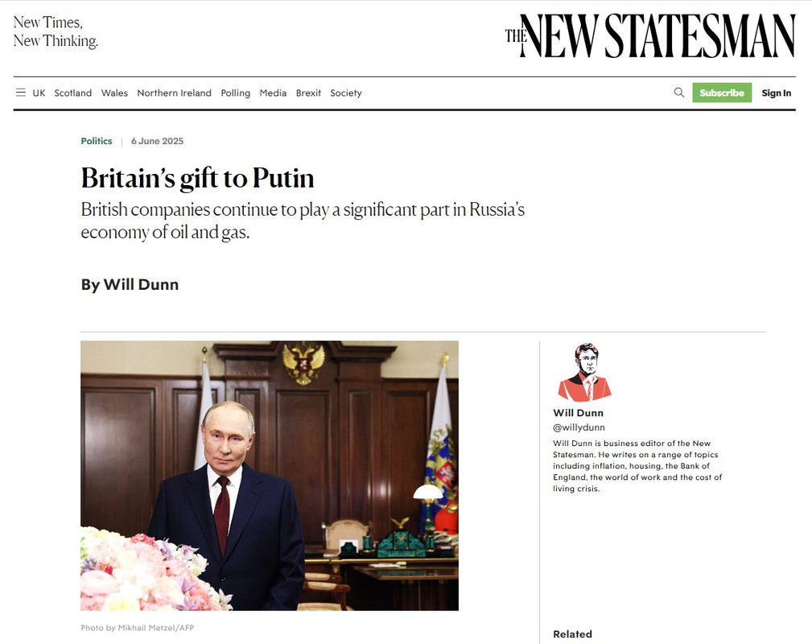Click the headline Britain's gift to Putin
This screenshot has height=644, width=812.
pos(197,178)
